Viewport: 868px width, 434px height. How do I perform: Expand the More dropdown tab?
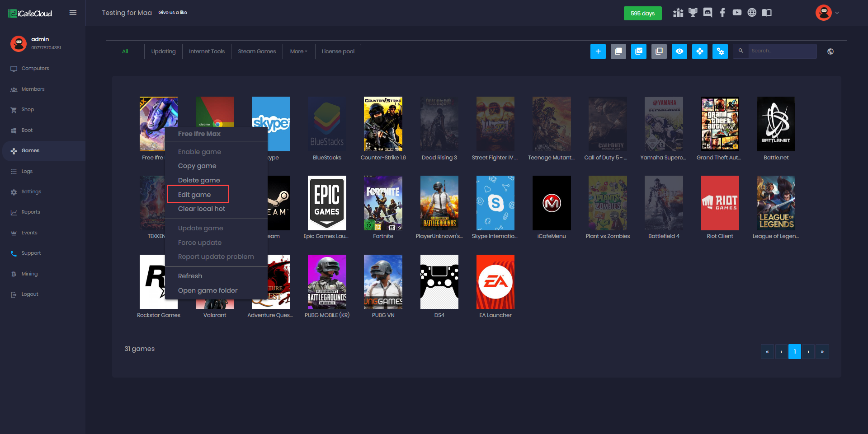298,51
